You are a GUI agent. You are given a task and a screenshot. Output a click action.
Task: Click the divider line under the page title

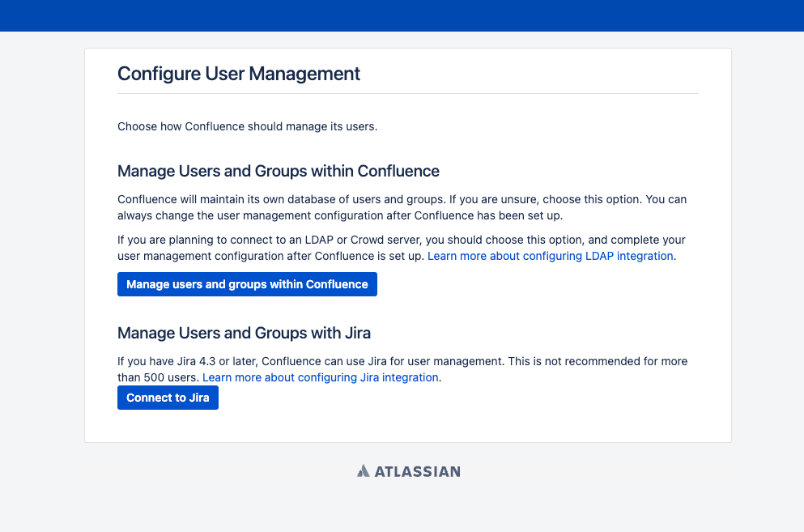click(408, 93)
